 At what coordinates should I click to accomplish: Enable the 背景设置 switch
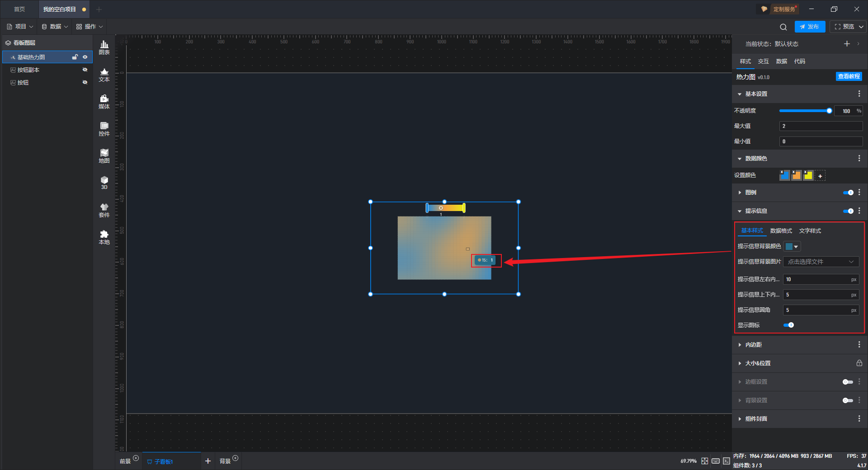pos(848,400)
